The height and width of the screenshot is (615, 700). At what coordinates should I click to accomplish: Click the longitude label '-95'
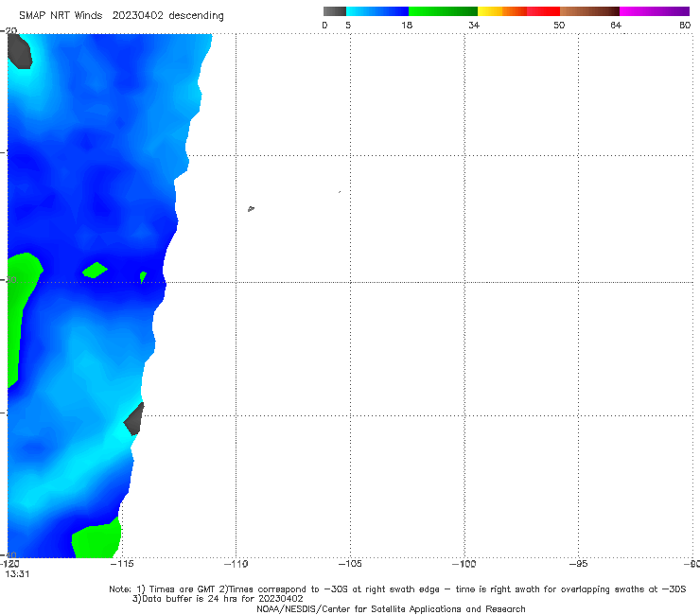578,564
